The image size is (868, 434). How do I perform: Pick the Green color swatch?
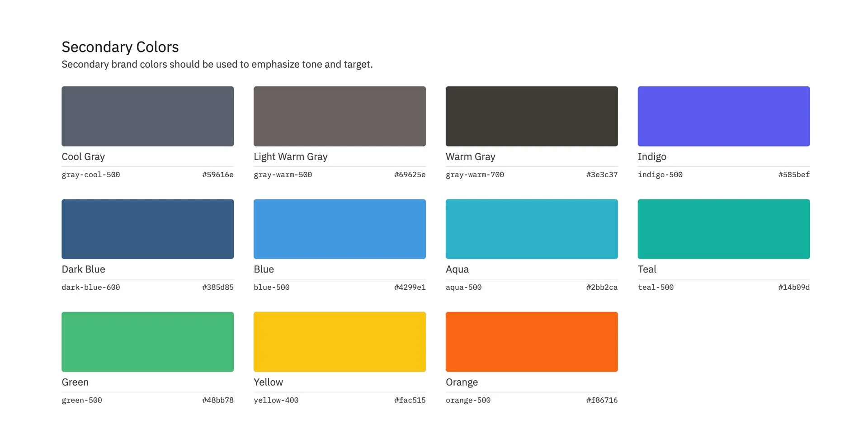coord(147,342)
